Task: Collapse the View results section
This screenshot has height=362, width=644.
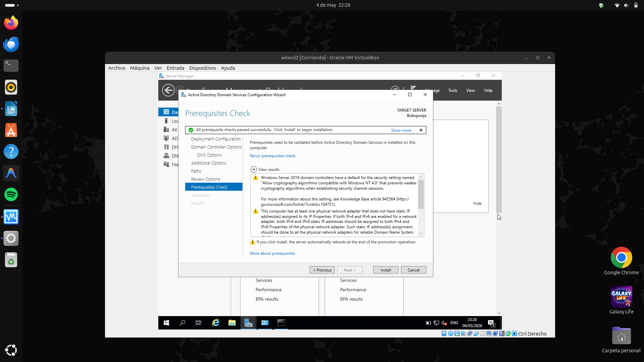Action: click(254, 170)
